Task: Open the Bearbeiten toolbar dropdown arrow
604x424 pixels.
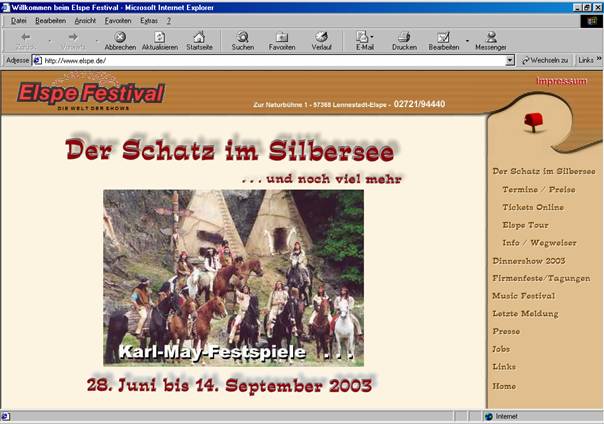Action: (x=467, y=40)
